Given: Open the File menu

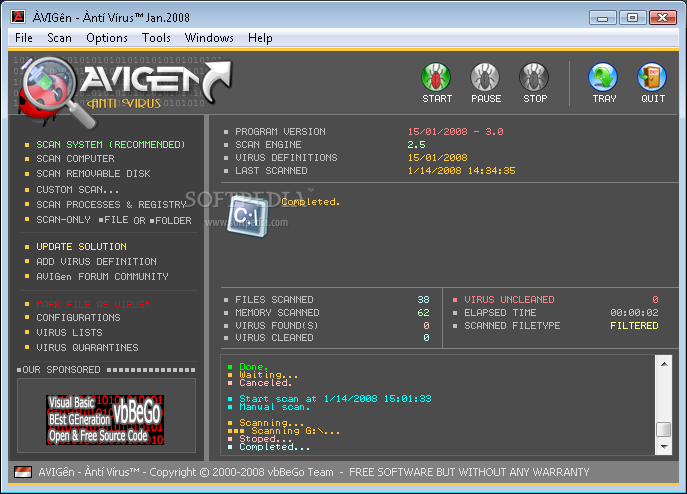Looking at the screenshot, I should pos(24,38).
